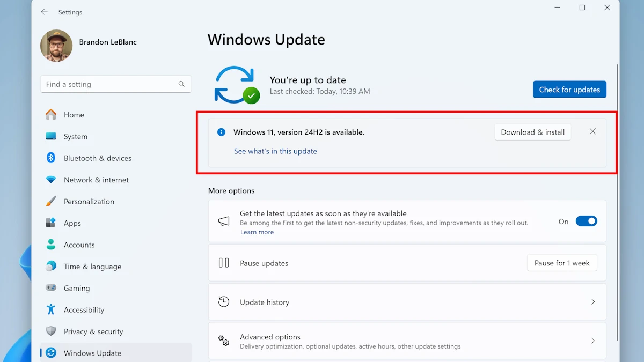The height and width of the screenshot is (362, 644).
Task: Click the Accessibility label in sidebar
Action: [x=84, y=310]
